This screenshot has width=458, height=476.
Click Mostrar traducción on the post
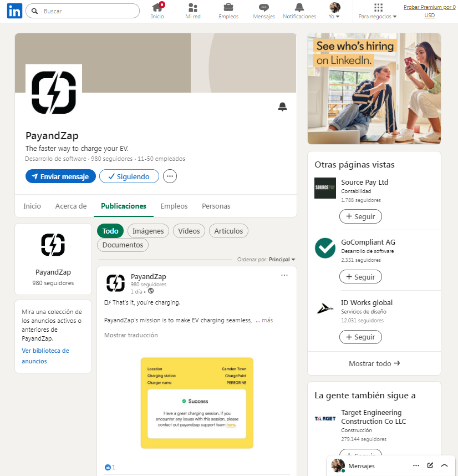tap(131, 335)
